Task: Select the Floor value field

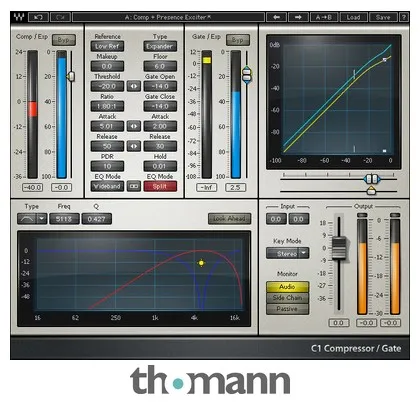Action: point(160,66)
